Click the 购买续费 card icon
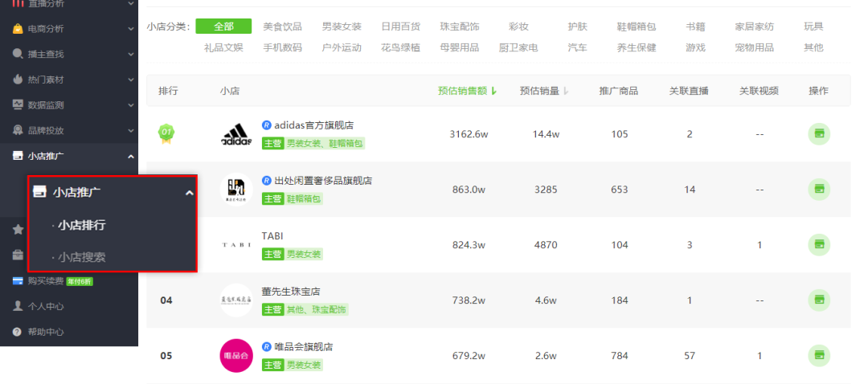The image size is (868, 384). pos(18,281)
